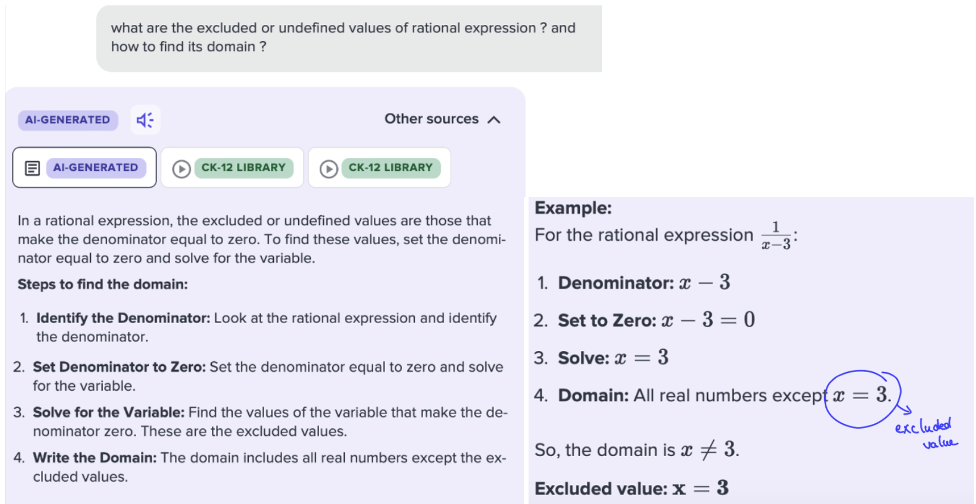
Task: Click the document icon in AI-Generated tab
Action: click(32, 168)
